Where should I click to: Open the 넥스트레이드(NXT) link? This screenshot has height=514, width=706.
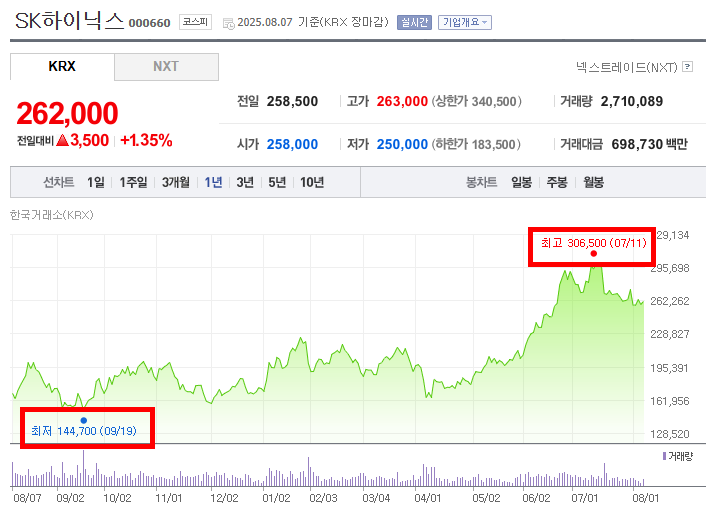tap(627, 67)
